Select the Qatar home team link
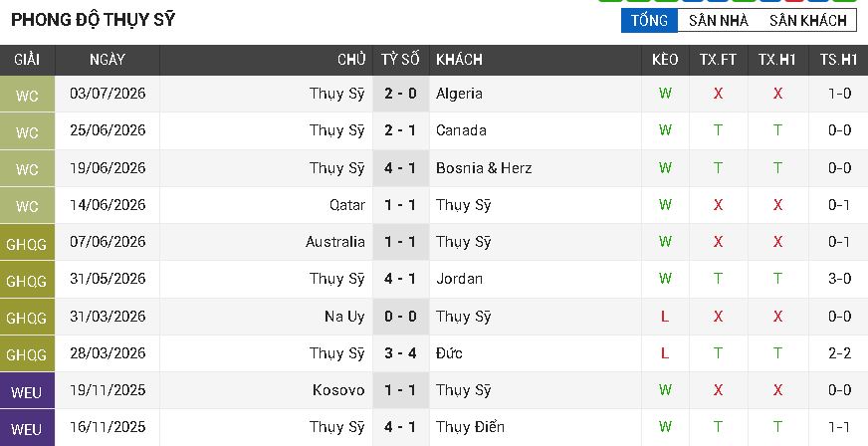Image resolution: width=868 pixels, height=446 pixels. [x=347, y=205]
